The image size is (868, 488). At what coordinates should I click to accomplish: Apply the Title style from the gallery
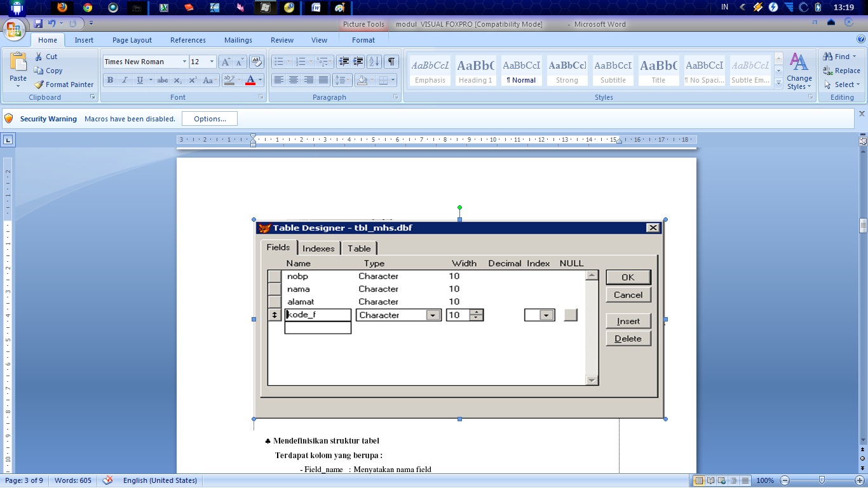coord(659,70)
